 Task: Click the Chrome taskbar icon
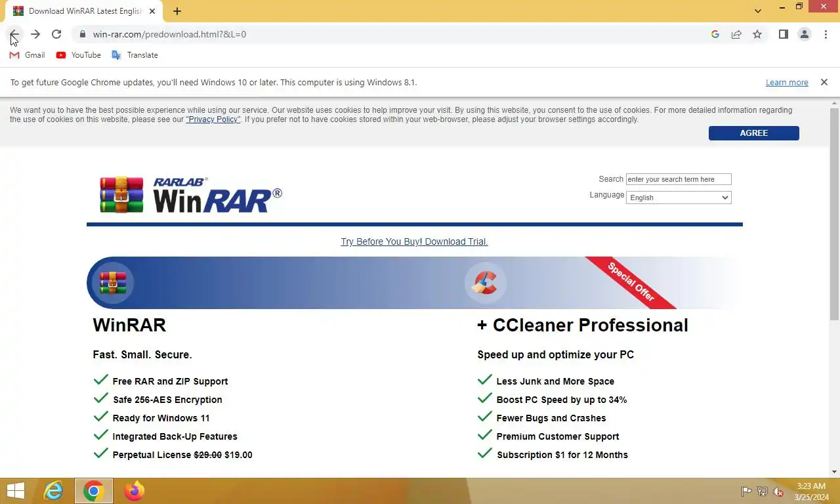(x=94, y=491)
